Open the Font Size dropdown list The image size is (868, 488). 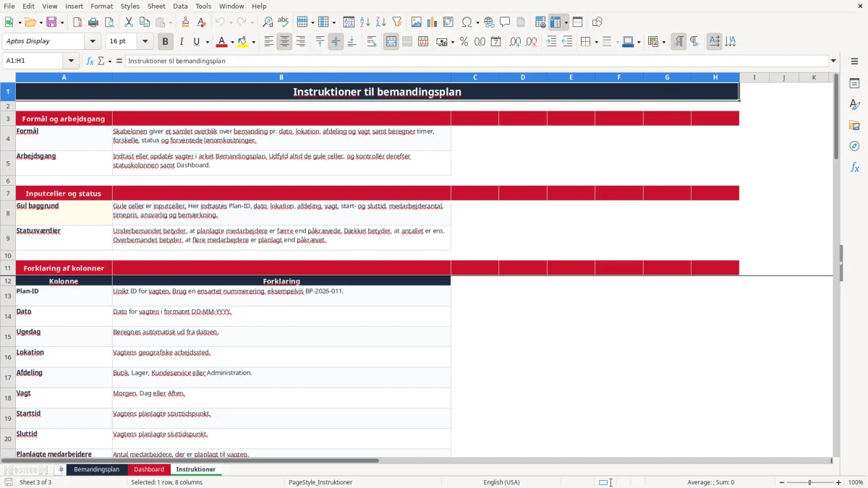[145, 42]
